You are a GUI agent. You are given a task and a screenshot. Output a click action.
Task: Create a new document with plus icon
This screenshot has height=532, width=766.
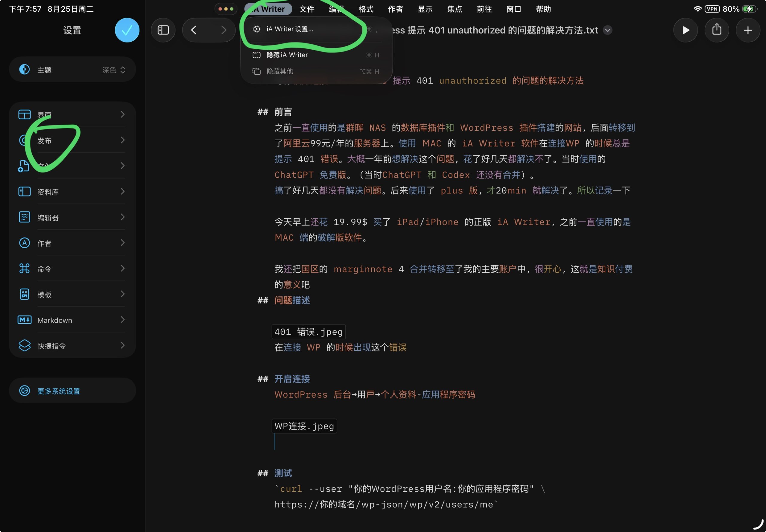pos(748,30)
